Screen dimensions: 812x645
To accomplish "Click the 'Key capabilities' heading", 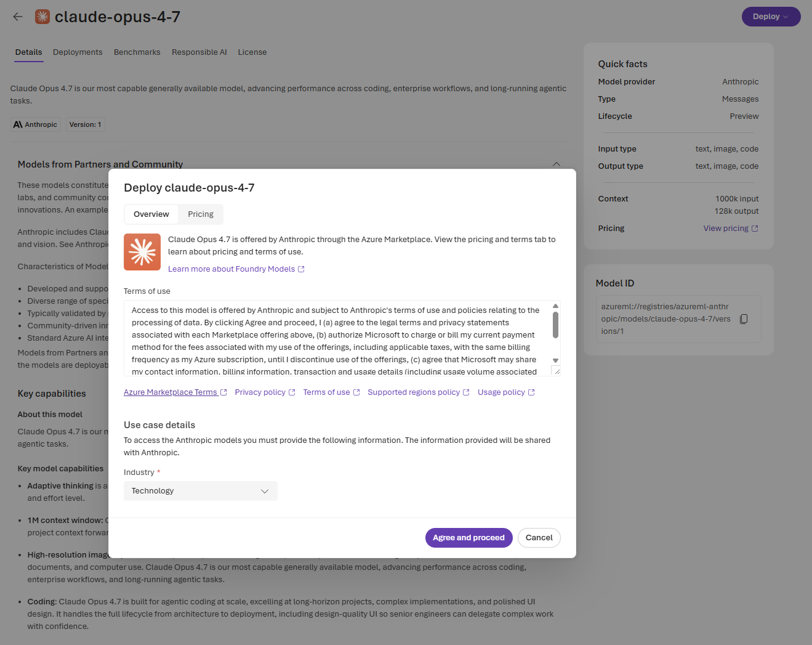I will tap(52, 394).
